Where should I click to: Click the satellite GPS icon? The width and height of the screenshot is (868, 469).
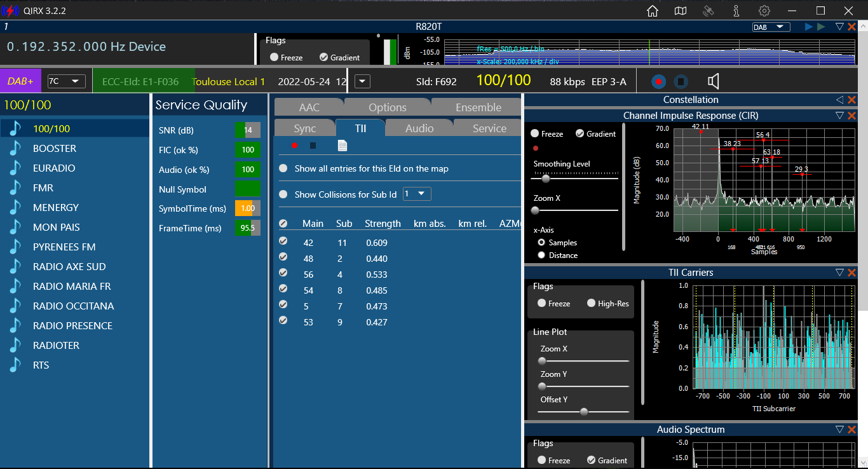tap(709, 11)
